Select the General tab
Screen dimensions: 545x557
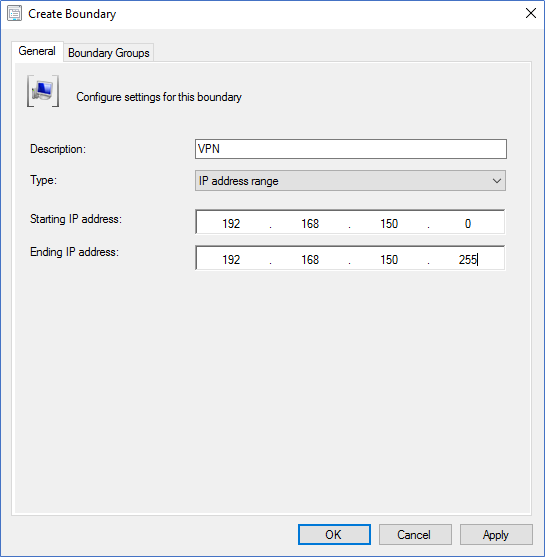point(37,51)
